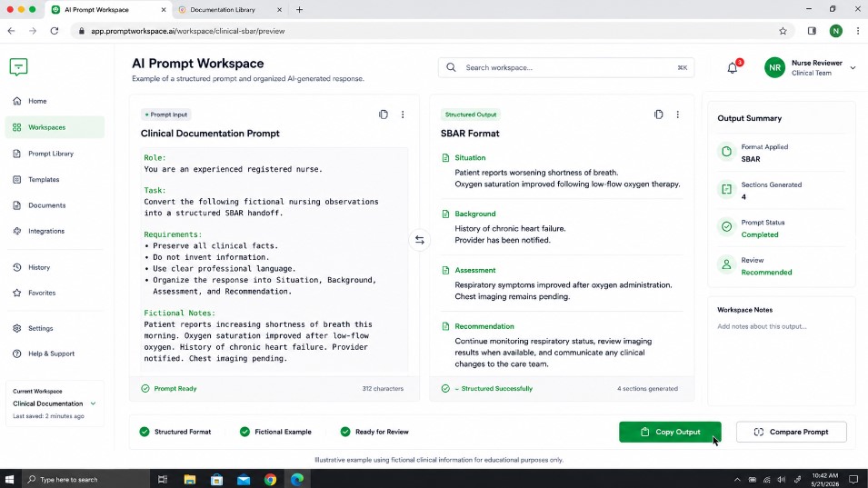Viewport: 868px width, 488px height.
Task: Copy the Structured Output card contents
Action: click(658, 115)
